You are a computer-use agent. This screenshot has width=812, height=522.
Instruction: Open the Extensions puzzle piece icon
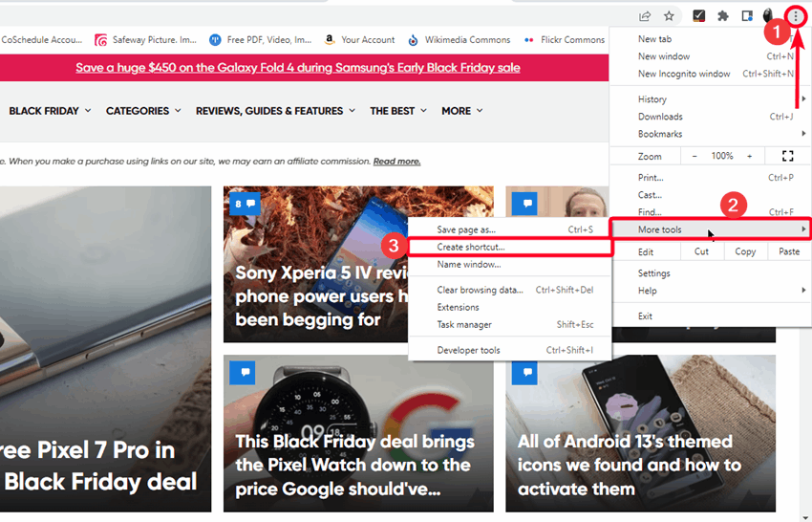723,16
